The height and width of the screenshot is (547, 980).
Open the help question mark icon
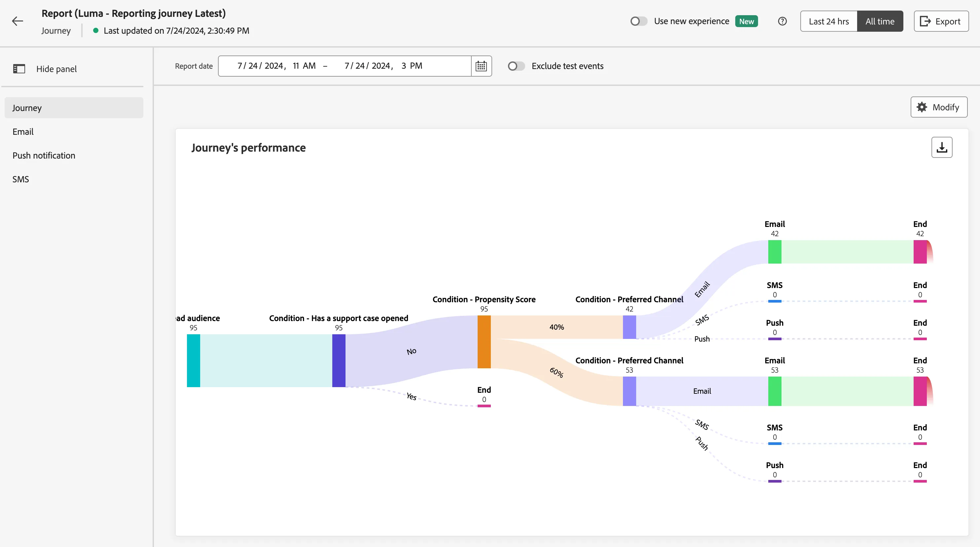(x=782, y=21)
